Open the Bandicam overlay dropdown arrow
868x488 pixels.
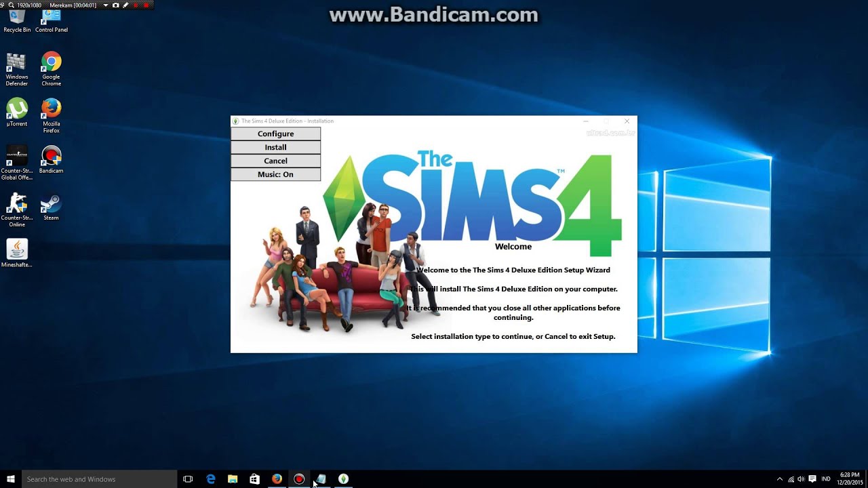coord(106,5)
